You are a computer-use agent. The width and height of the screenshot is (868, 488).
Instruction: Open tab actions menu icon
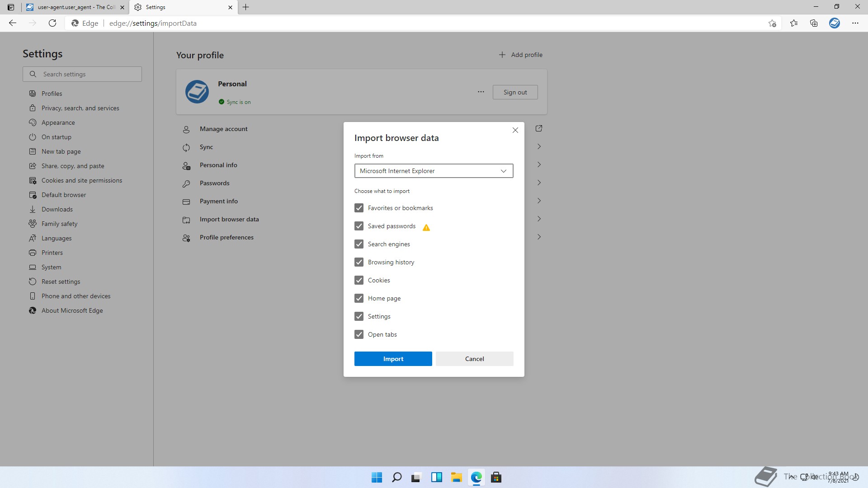click(x=11, y=7)
